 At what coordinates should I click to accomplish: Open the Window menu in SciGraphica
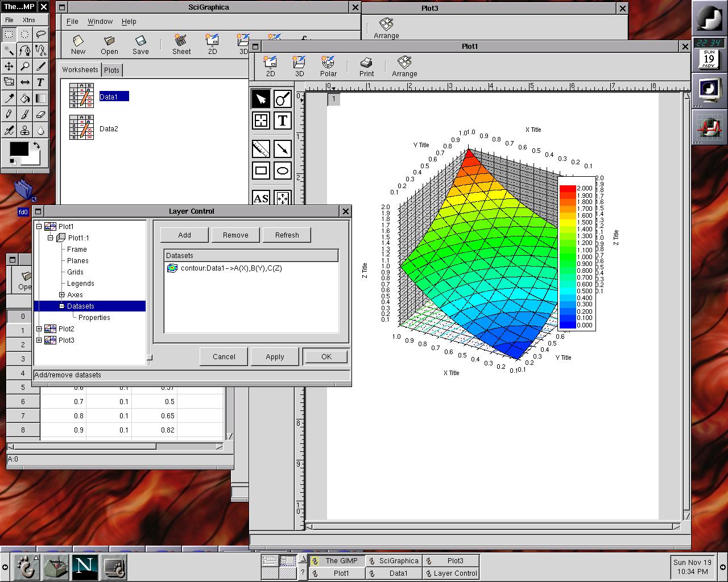[100, 22]
